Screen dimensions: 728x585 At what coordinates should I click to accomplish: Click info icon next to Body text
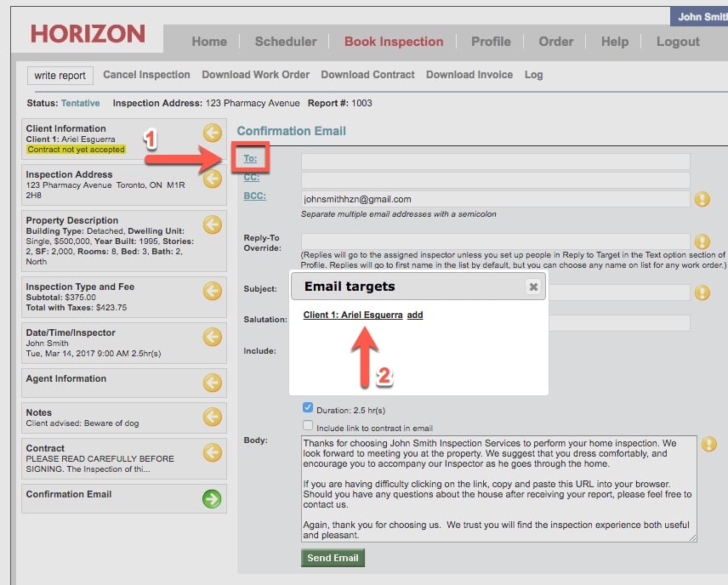(708, 444)
